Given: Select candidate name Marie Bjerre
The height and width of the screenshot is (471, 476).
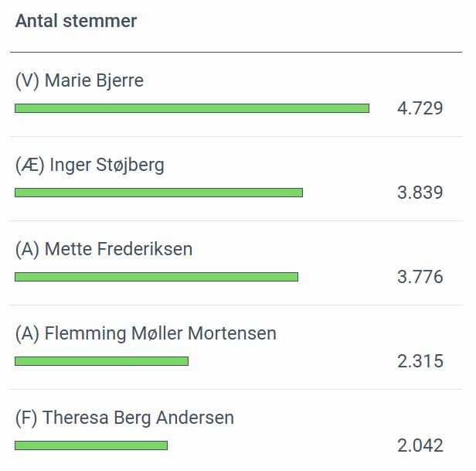Looking at the screenshot, I should [94, 80].
